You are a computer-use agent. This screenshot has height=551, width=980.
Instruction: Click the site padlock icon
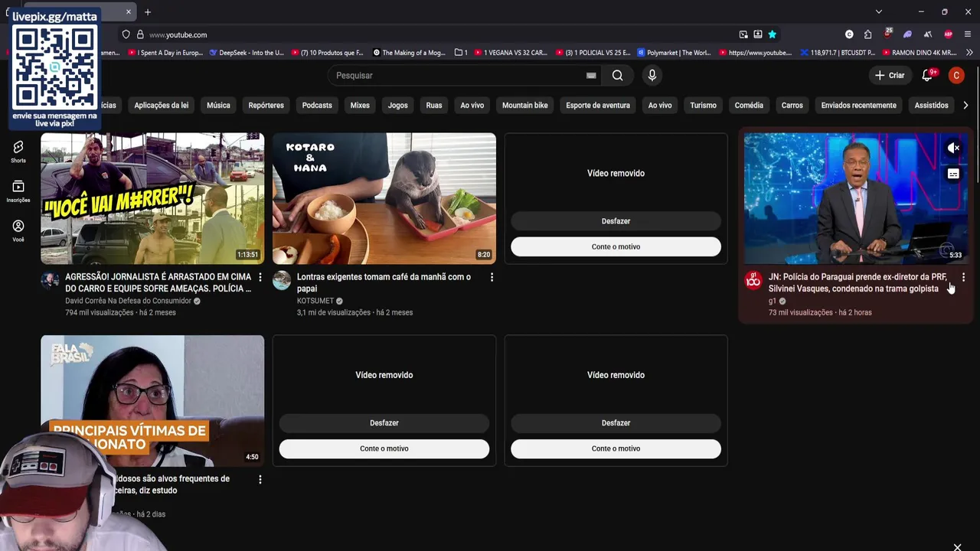[x=140, y=34]
